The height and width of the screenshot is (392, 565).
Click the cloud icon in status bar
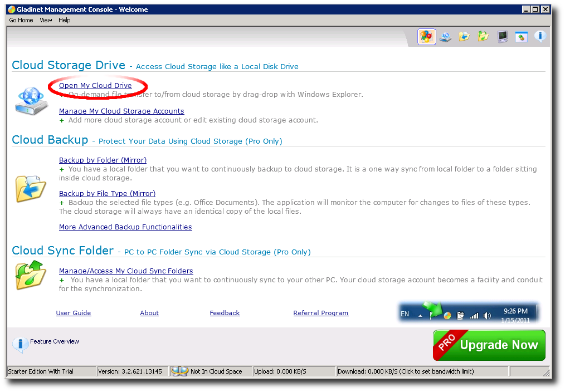click(179, 371)
